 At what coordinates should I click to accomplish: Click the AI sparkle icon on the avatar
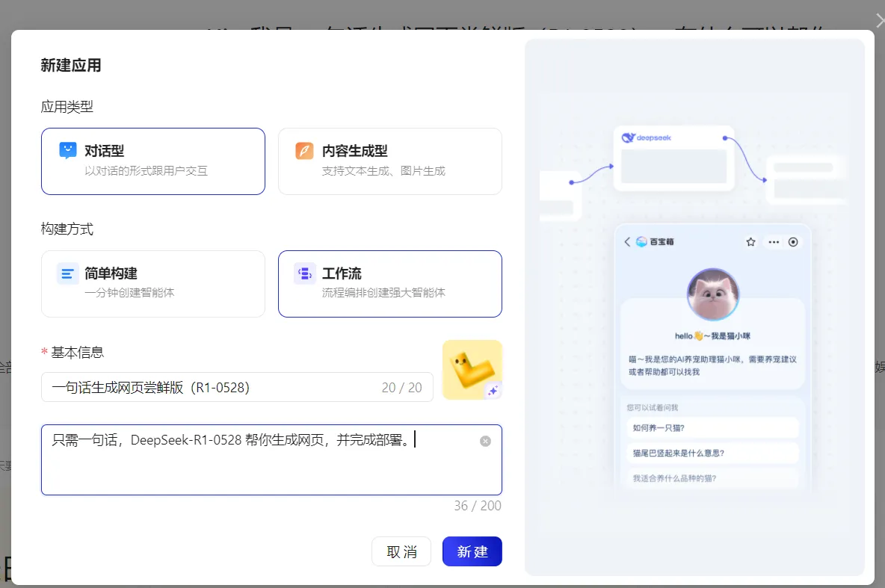click(493, 391)
